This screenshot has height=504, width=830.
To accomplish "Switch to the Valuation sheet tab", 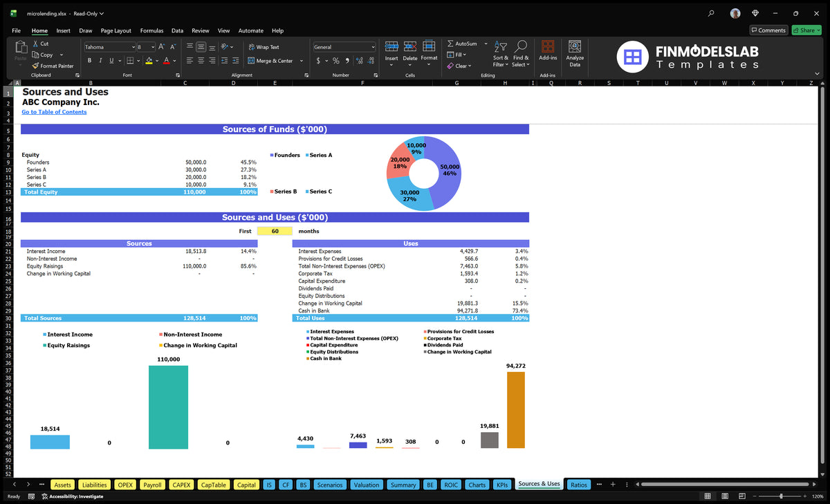I will click(x=366, y=485).
